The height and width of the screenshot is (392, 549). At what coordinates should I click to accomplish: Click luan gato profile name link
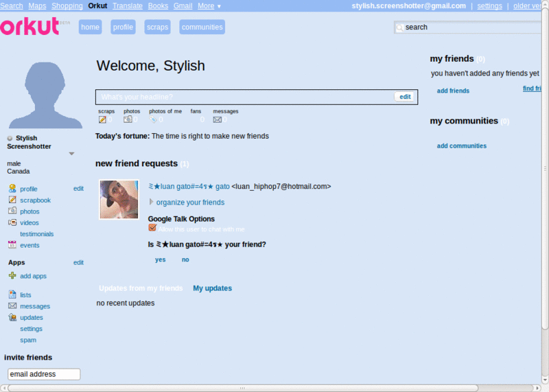pos(189,186)
